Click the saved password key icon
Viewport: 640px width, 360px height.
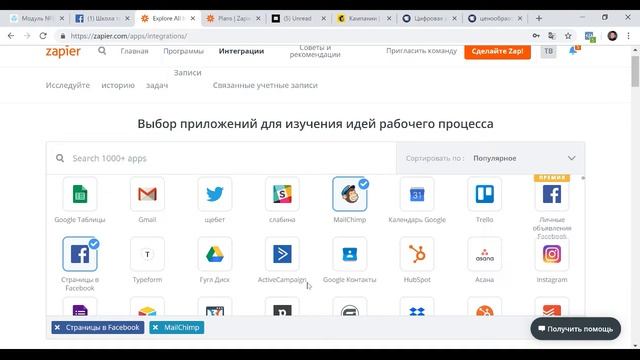tap(536, 36)
